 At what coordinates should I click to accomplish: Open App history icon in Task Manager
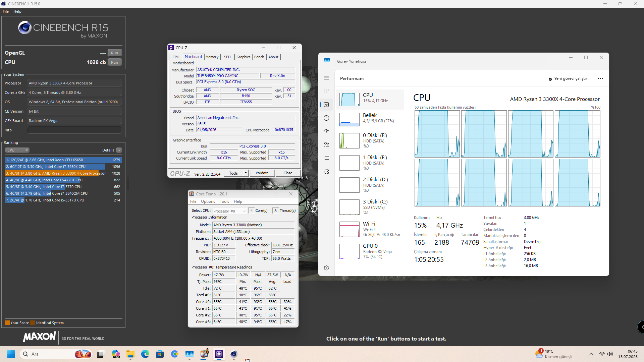click(326, 118)
